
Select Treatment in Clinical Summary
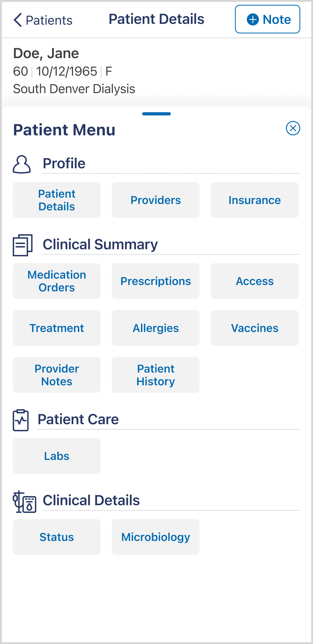tap(57, 328)
